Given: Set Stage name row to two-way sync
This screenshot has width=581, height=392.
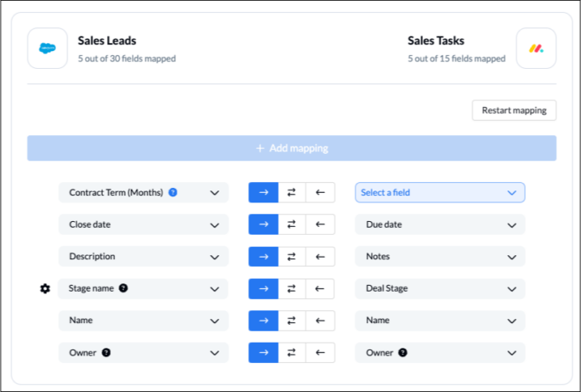Looking at the screenshot, I should 292,288.
